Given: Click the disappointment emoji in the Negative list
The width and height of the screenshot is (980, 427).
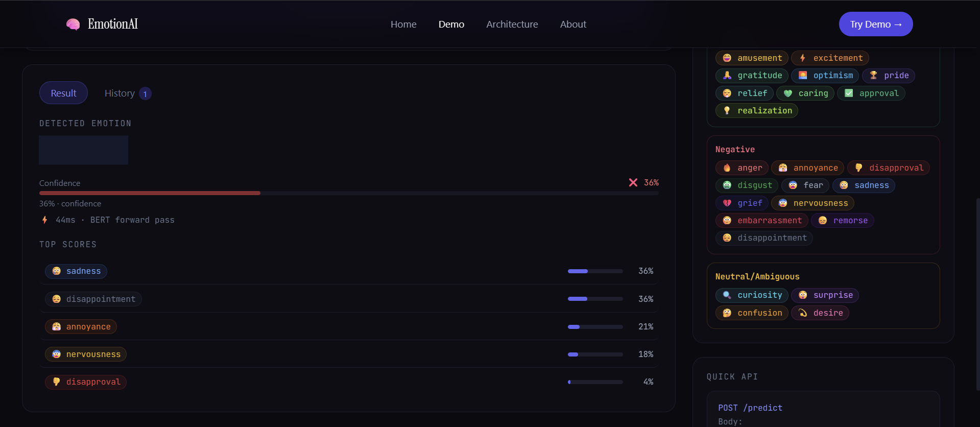Looking at the screenshot, I should coord(727,238).
